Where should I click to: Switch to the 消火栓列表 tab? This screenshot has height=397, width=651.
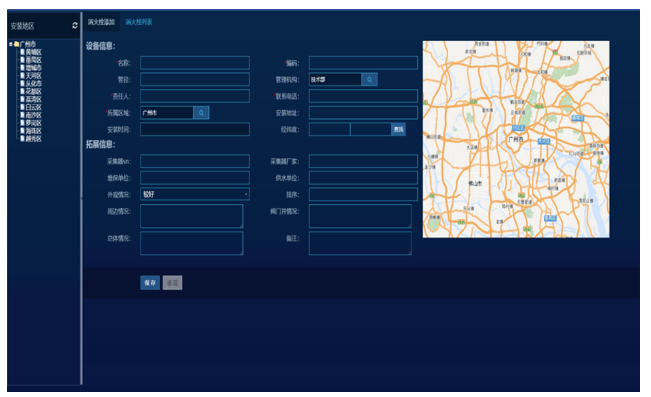click(x=139, y=22)
